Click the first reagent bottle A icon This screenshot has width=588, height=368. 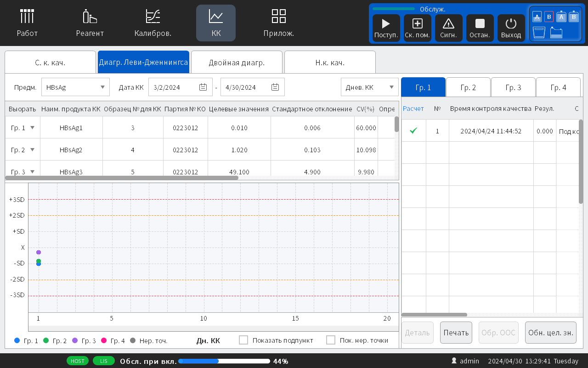coord(537,17)
